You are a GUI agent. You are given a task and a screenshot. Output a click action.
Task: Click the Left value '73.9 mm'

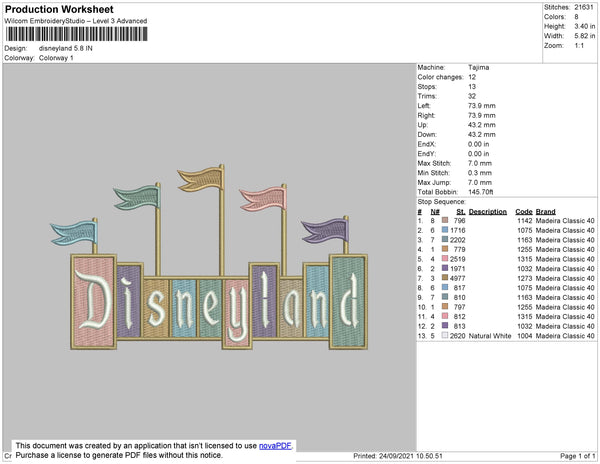pos(482,106)
